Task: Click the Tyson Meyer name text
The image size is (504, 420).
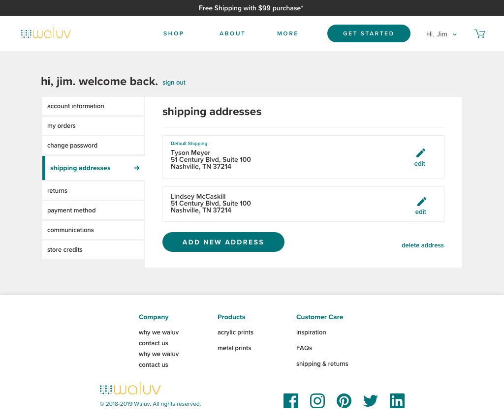Action: tap(190, 153)
